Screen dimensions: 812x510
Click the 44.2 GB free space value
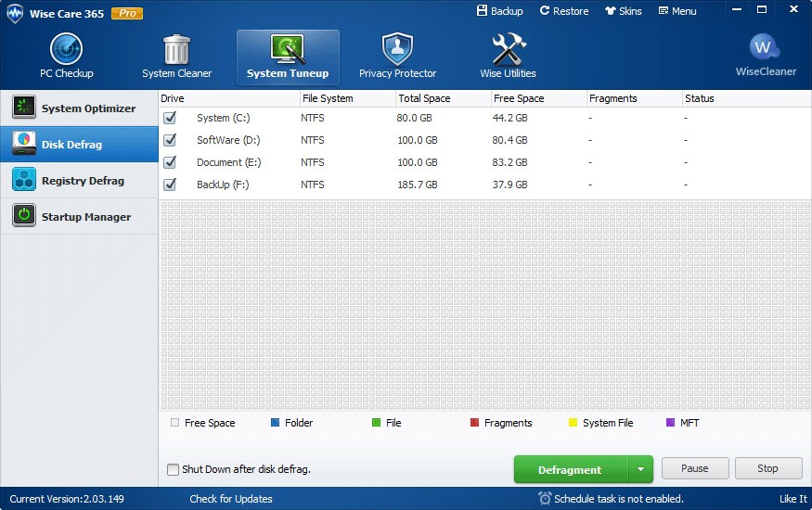pyautogui.click(x=510, y=118)
